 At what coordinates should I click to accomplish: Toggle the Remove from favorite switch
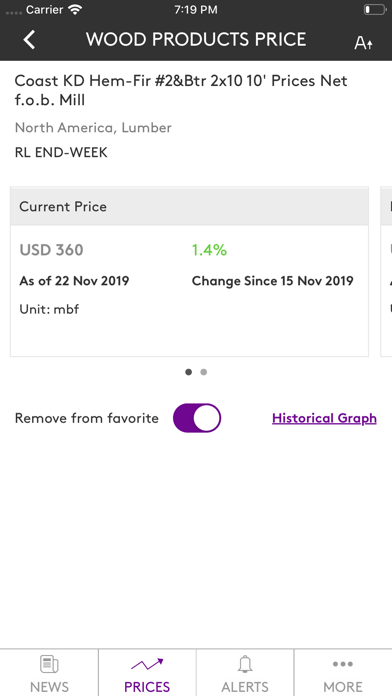pos(197,418)
